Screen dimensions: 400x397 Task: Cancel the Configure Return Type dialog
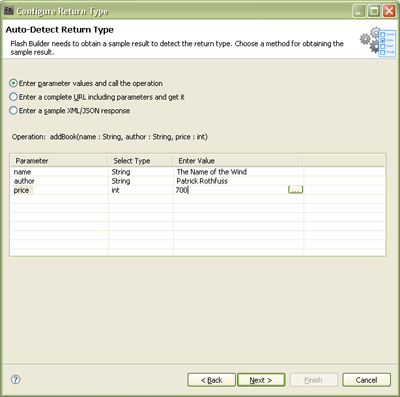[x=366, y=380]
